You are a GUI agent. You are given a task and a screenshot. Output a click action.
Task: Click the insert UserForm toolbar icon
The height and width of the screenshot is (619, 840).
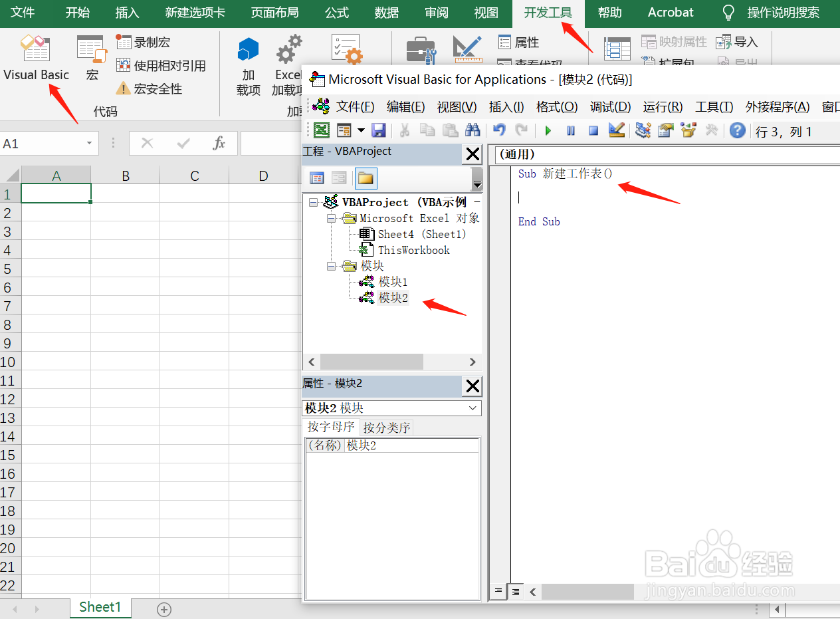tap(344, 130)
